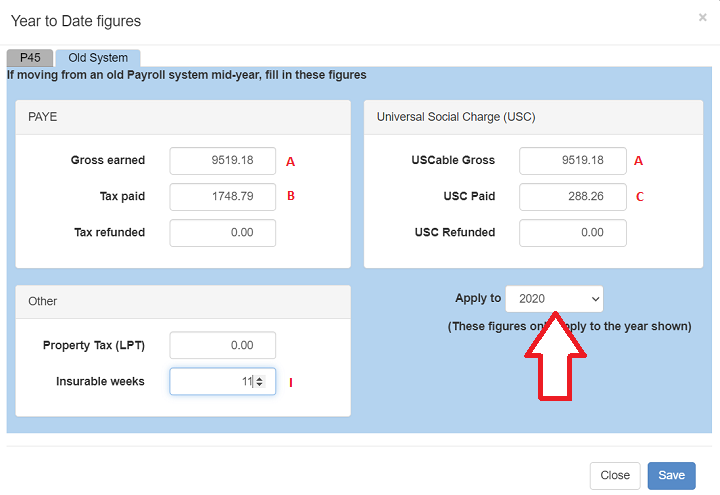Click the Tax paid input field

(222, 196)
